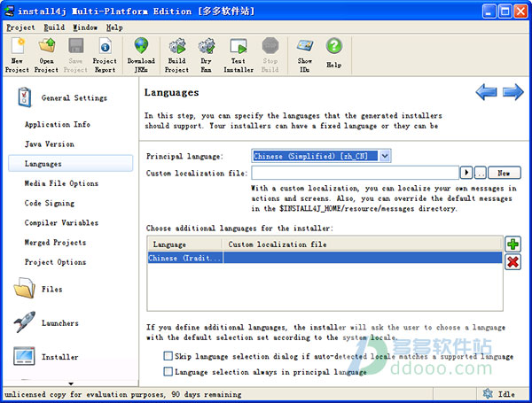Click the Idle status gear icon
The height and width of the screenshot is (403, 532).
488,394
